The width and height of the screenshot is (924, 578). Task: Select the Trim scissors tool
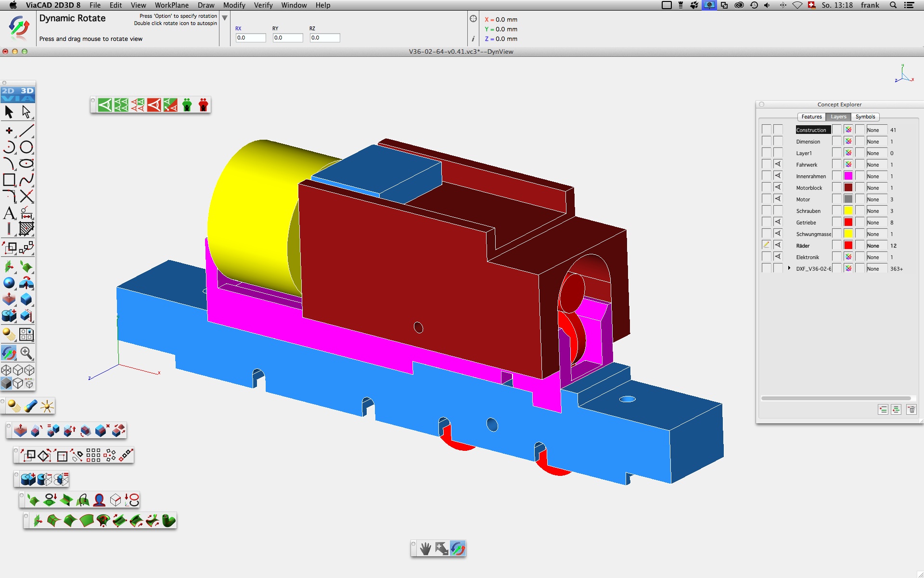pos(26,196)
